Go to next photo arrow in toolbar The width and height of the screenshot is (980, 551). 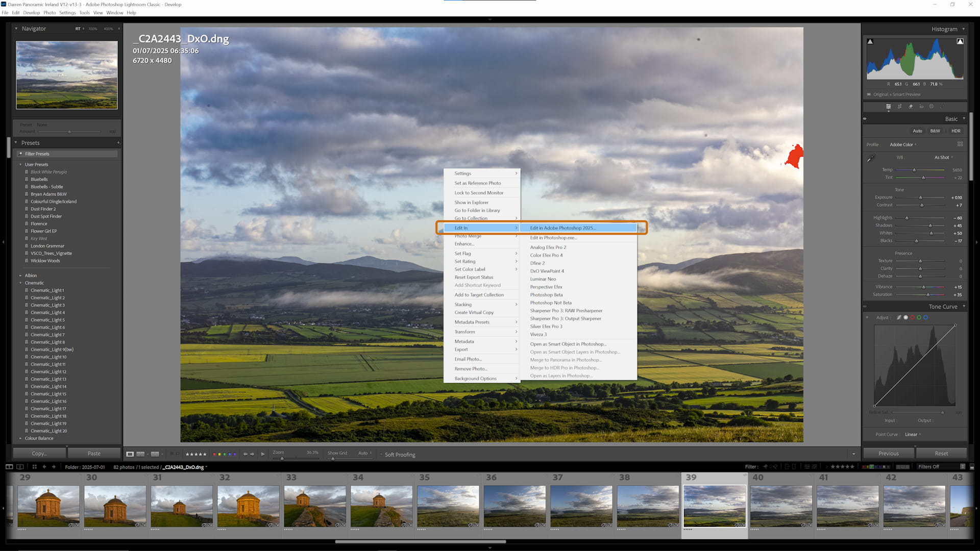coord(252,454)
